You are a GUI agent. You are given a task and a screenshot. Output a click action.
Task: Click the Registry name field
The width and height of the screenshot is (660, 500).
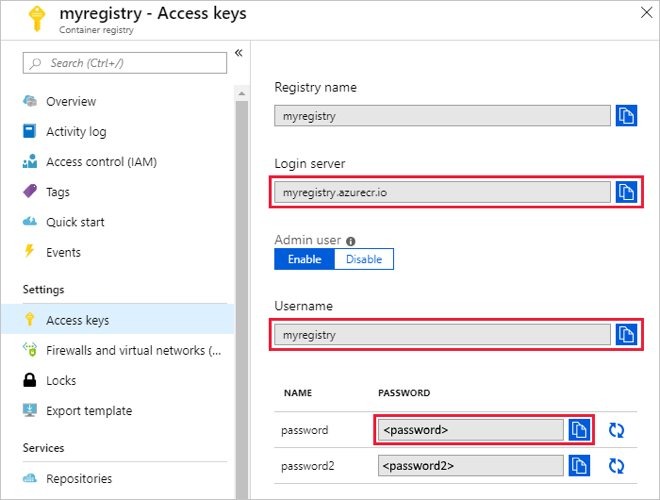pos(442,116)
